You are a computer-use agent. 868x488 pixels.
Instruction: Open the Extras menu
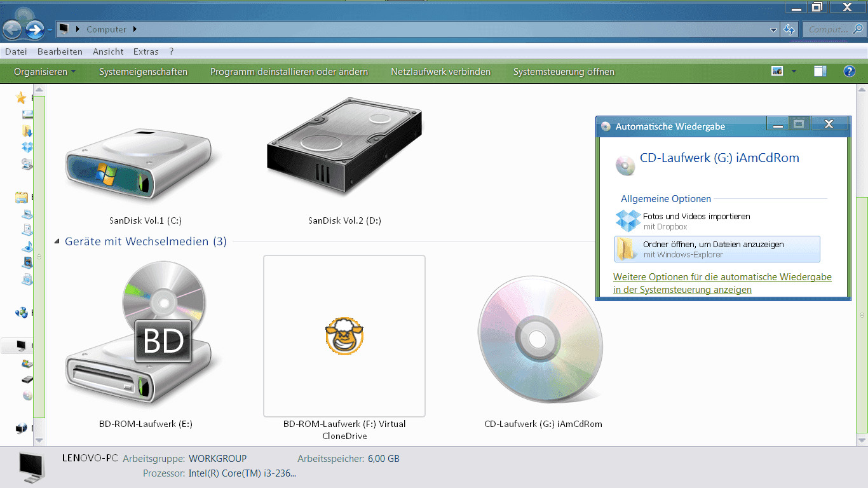point(146,51)
